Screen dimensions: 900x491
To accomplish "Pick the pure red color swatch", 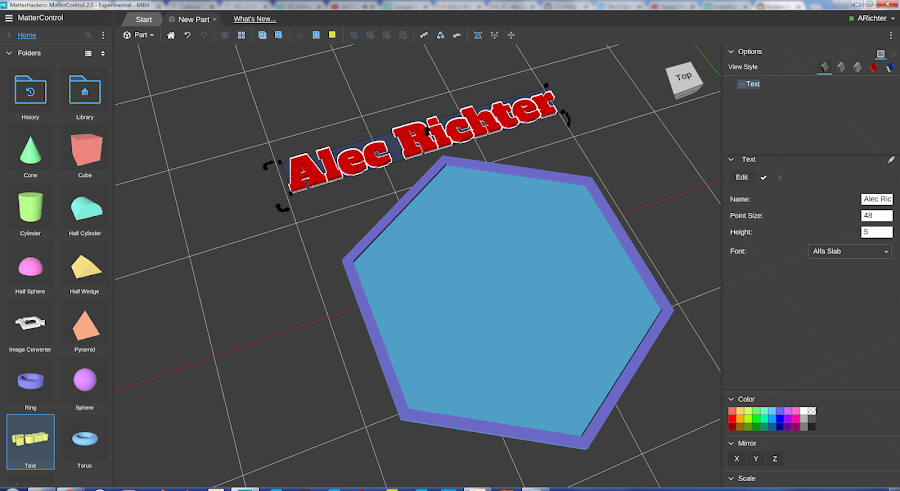I will coord(732,419).
